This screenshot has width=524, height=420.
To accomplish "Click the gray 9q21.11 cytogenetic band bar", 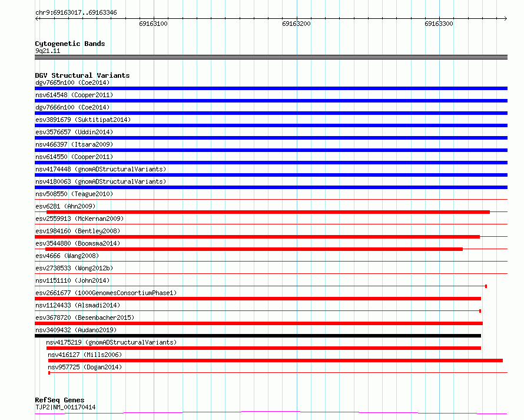I will 271,57.
